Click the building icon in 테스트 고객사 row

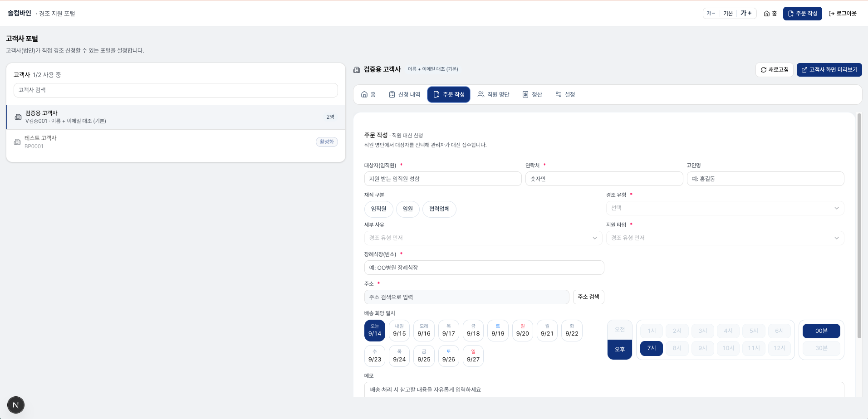(17, 142)
